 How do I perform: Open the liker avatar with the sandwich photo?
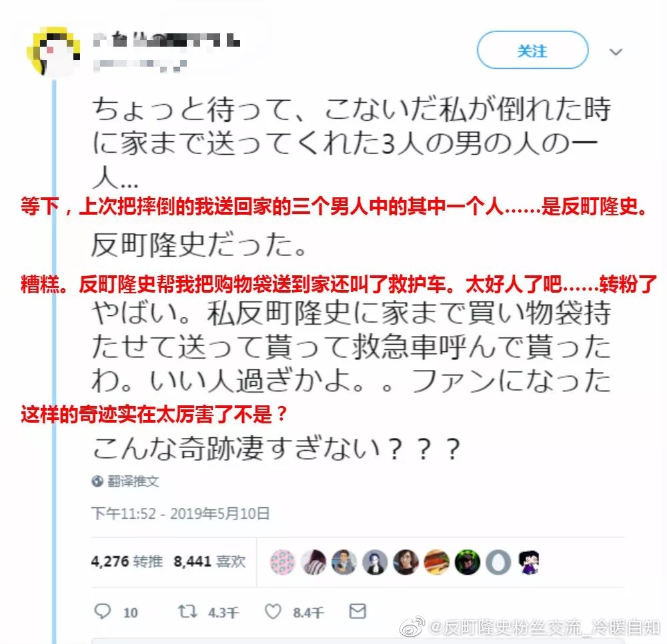pyautogui.click(x=436, y=562)
